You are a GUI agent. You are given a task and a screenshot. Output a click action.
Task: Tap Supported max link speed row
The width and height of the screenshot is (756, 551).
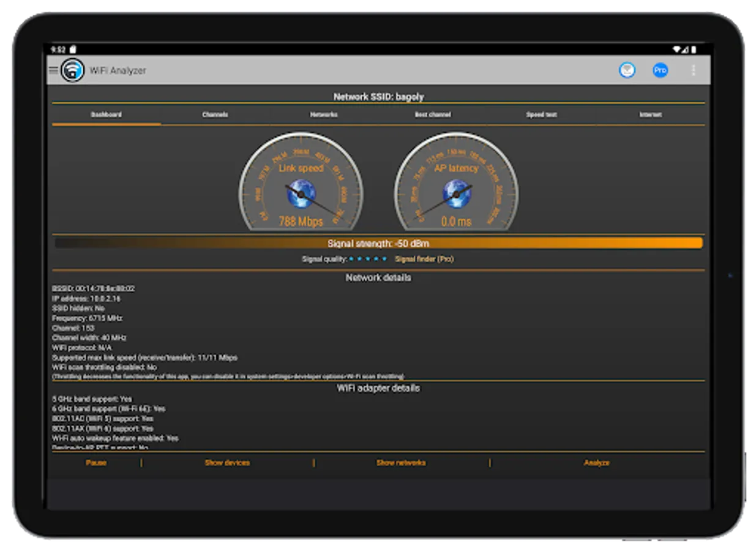[145, 357]
